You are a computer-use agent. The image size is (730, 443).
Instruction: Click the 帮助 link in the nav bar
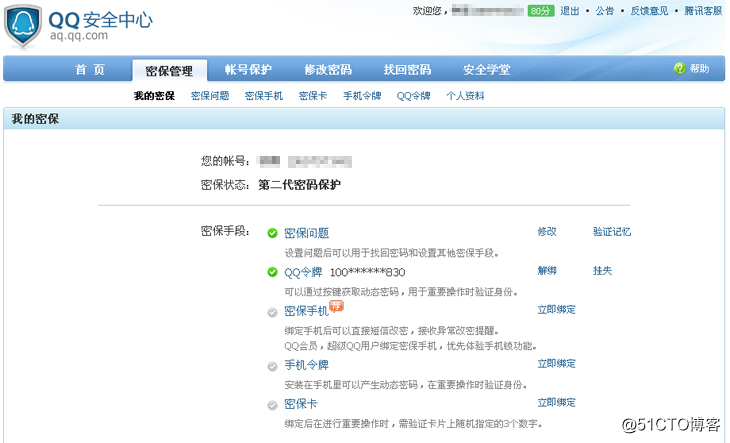699,69
